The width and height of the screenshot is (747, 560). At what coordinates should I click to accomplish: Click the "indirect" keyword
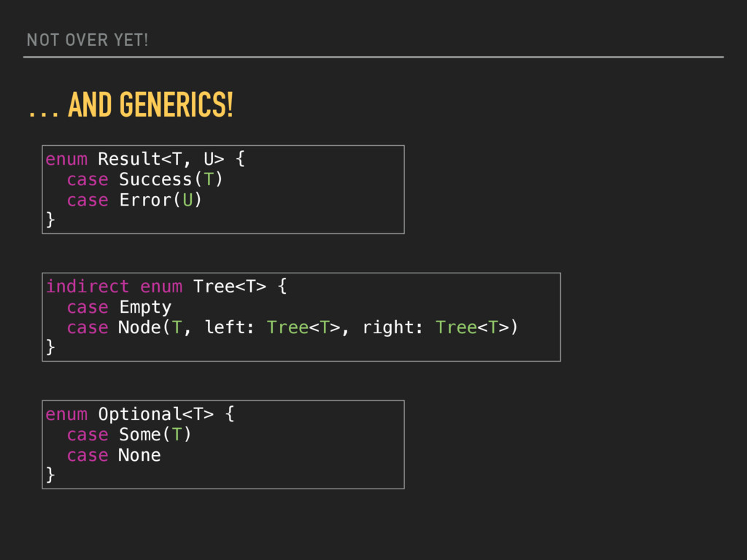tap(87, 287)
